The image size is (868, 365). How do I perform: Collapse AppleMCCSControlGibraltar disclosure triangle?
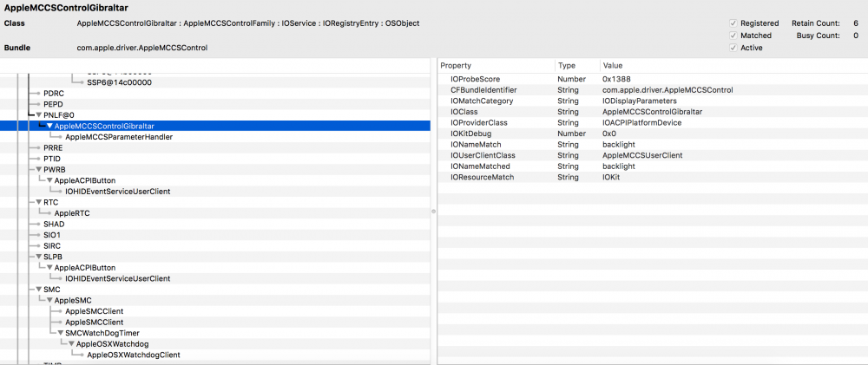(x=49, y=126)
